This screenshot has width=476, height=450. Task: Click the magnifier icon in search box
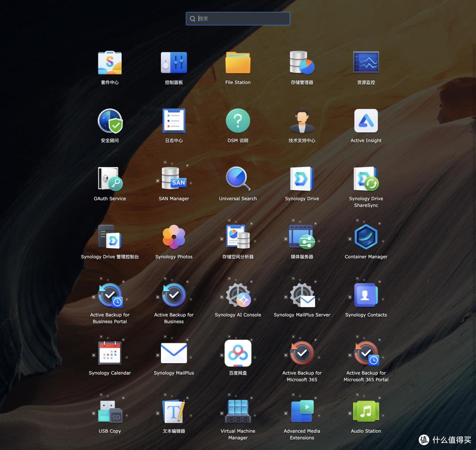(x=193, y=19)
